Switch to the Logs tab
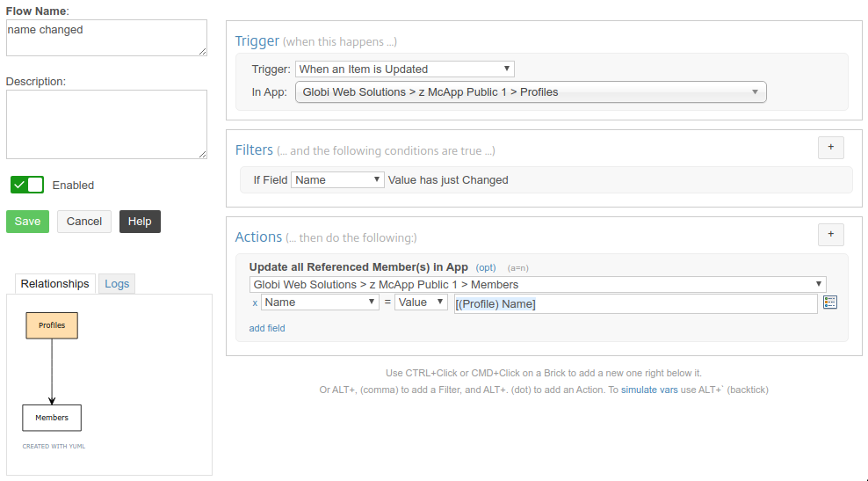Viewport: 868px width, 481px height. [x=117, y=284]
